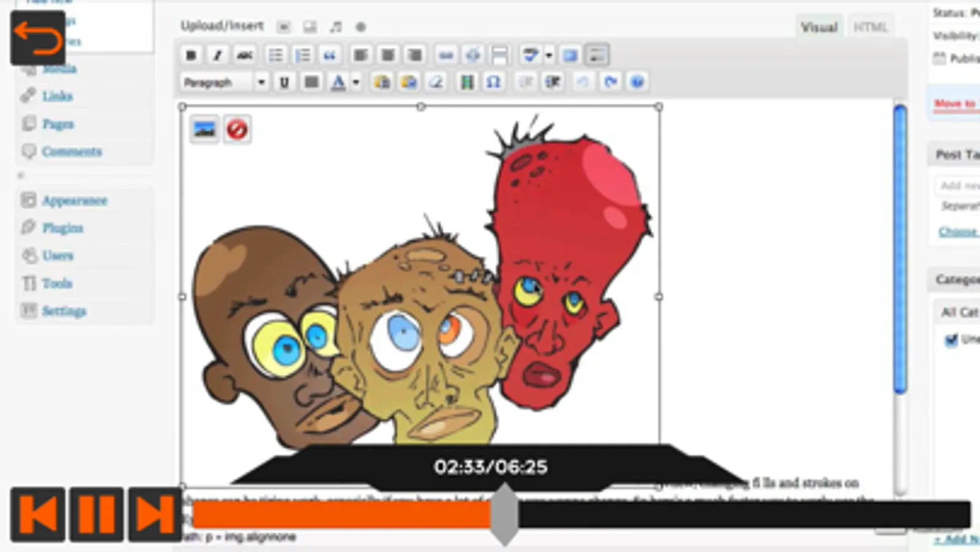This screenshot has height=552, width=980.
Task: Switch to the HTML editor tab
Action: tap(870, 27)
